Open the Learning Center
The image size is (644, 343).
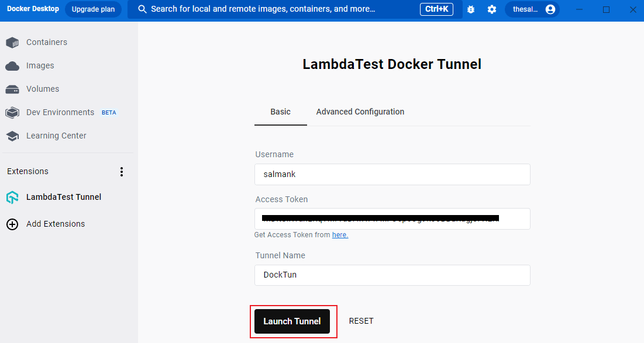pyautogui.click(x=55, y=136)
